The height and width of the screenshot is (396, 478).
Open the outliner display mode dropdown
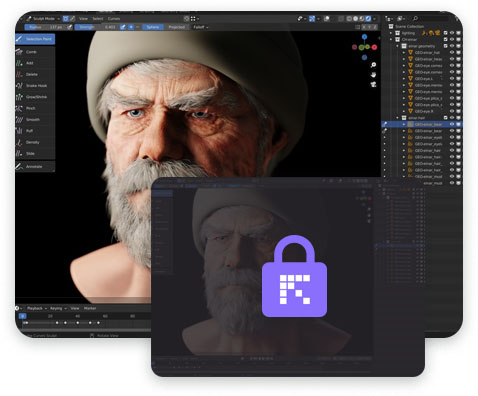pyautogui.click(x=401, y=19)
